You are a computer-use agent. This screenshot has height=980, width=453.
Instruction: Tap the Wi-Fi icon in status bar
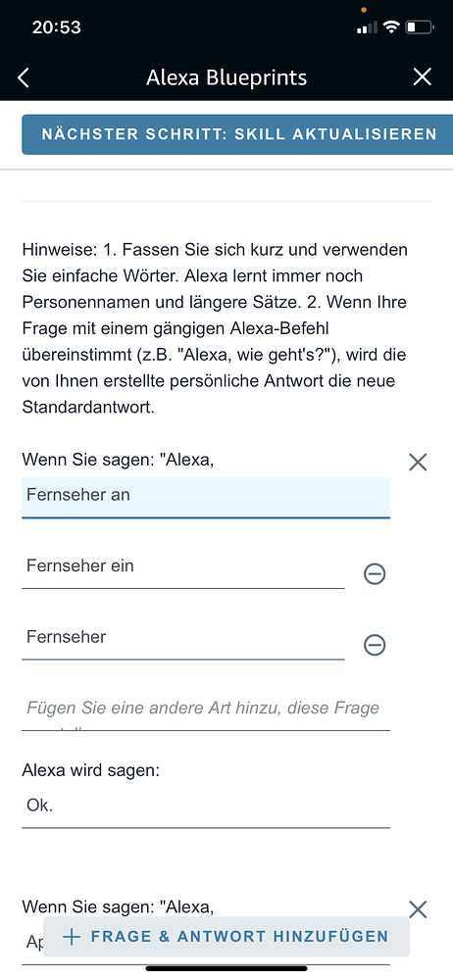(x=392, y=26)
